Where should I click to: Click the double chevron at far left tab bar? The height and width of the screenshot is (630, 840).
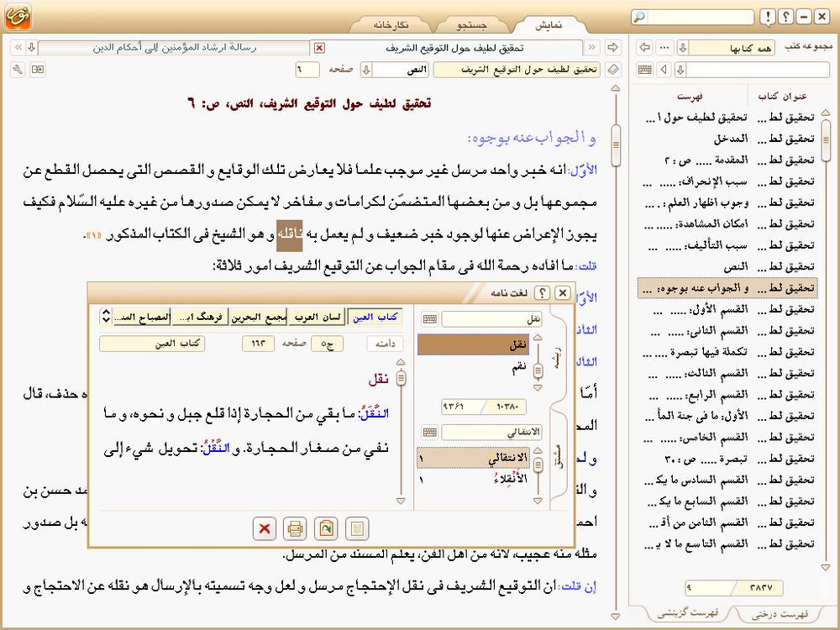(18, 48)
